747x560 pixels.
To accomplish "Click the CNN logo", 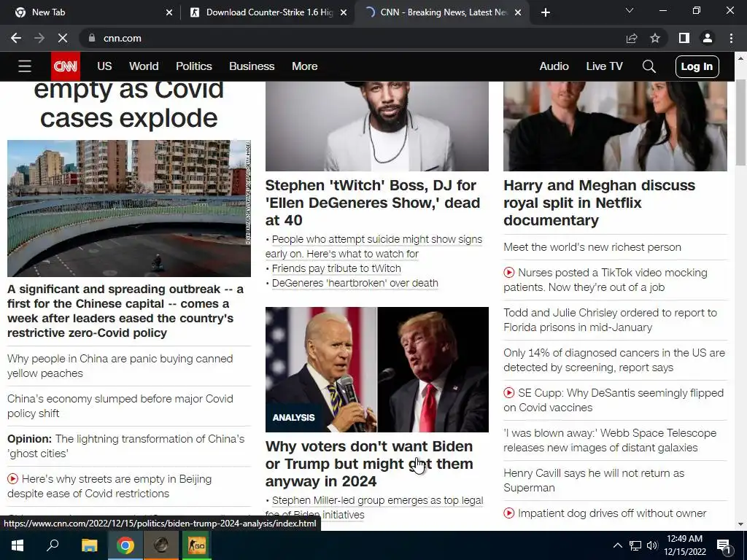I will 65,66.
